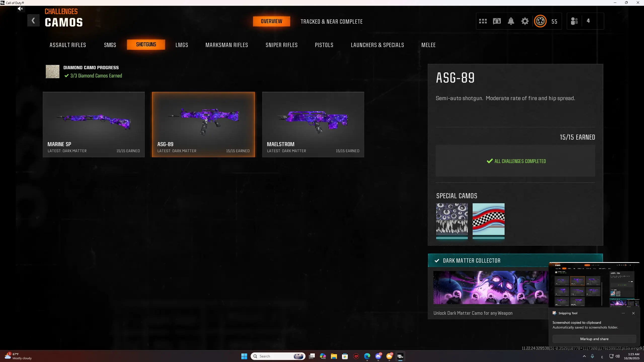The width and height of the screenshot is (644, 362).
Task: Go back with the arrow button
Action: 33,21
